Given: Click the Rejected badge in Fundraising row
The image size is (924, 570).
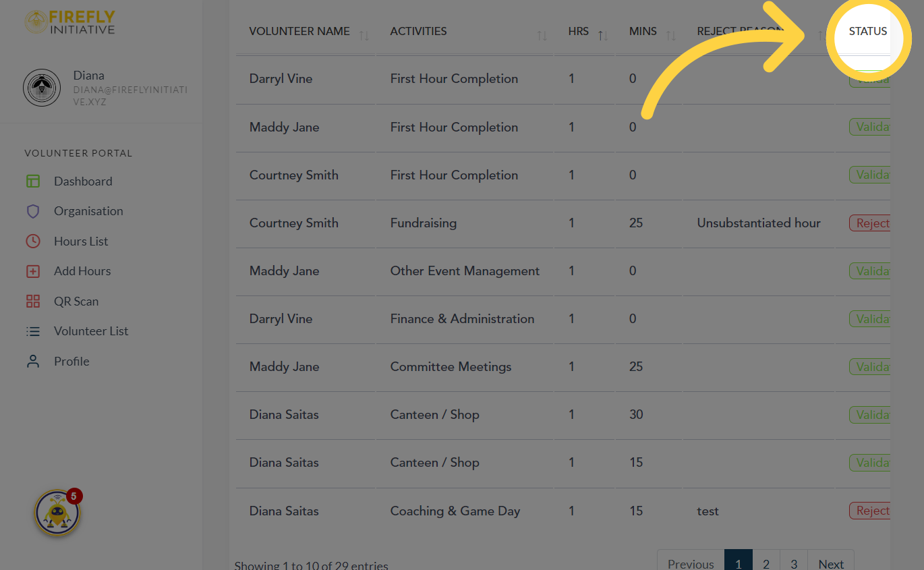Looking at the screenshot, I should pos(869,223).
